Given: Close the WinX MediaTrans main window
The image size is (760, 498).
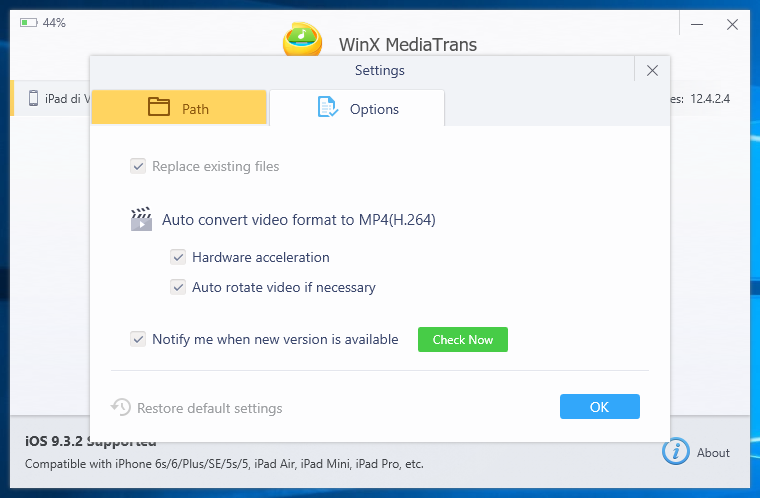Looking at the screenshot, I should coord(732,24).
